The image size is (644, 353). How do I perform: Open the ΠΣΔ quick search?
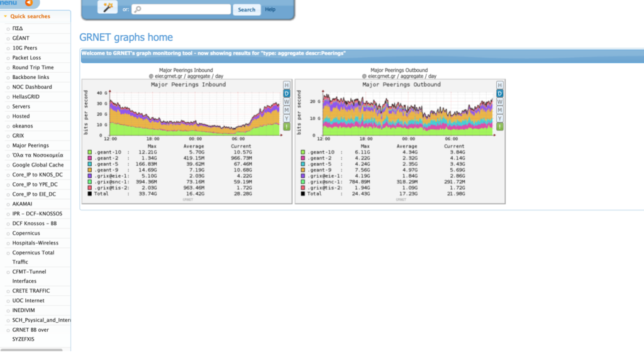coord(18,28)
